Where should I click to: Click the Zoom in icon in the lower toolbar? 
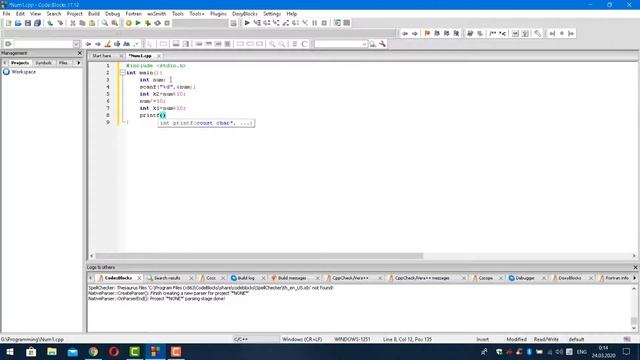tap(272, 44)
